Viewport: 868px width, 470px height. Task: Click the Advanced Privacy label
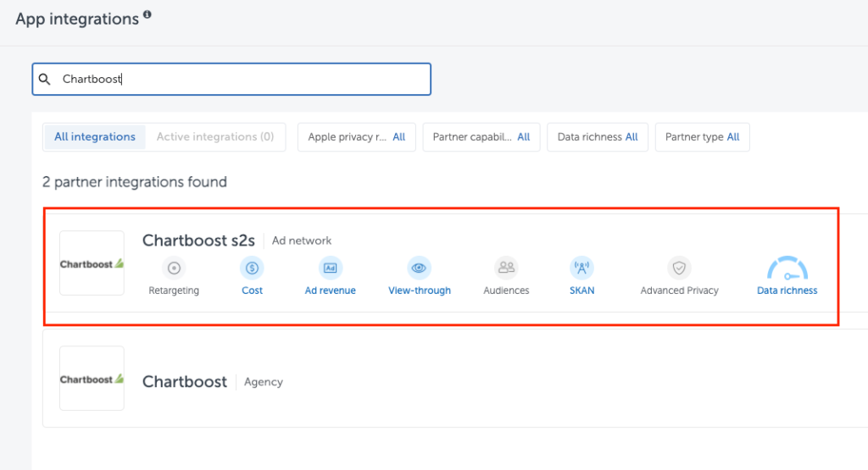click(679, 290)
